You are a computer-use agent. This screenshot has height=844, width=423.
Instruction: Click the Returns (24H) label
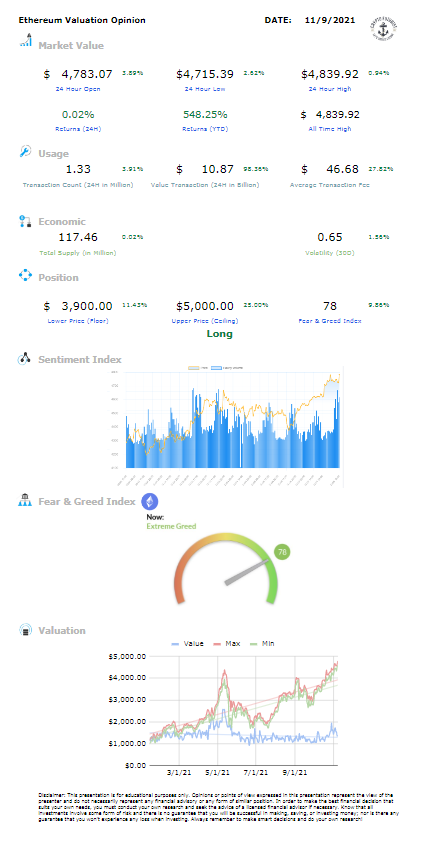78,129
